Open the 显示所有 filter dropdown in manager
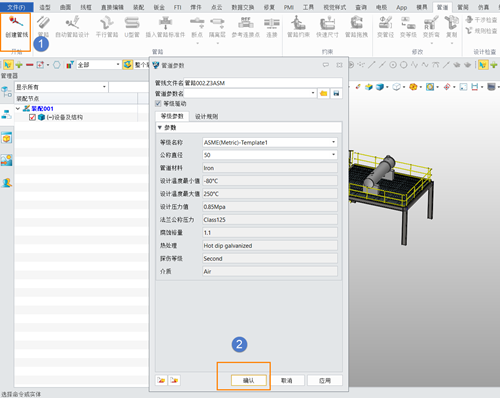The image size is (500, 398). point(104,87)
